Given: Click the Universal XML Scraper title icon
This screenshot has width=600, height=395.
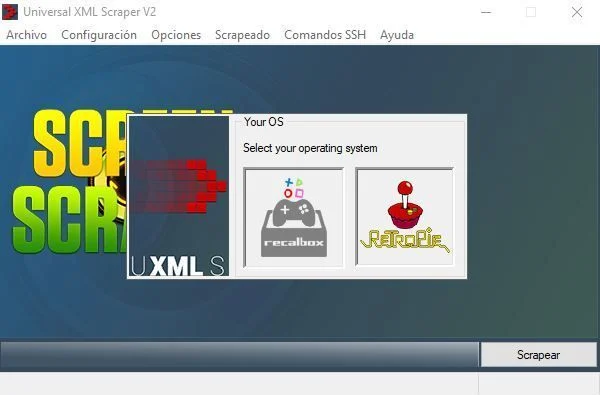Looking at the screenshot, I should [10, 12].
